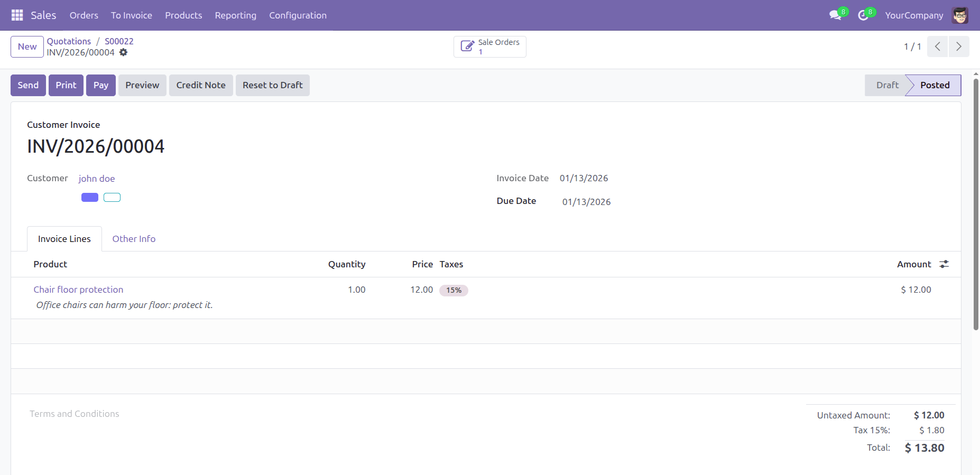Open the Sale Orders smart button
Viewport: 980px width, 475px height.
489,46
